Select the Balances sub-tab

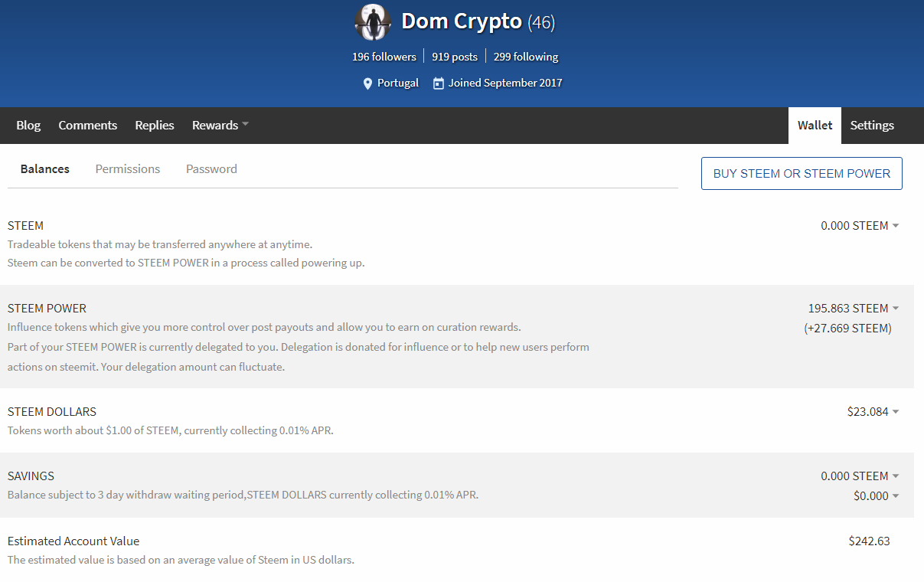tap(45, 169)
